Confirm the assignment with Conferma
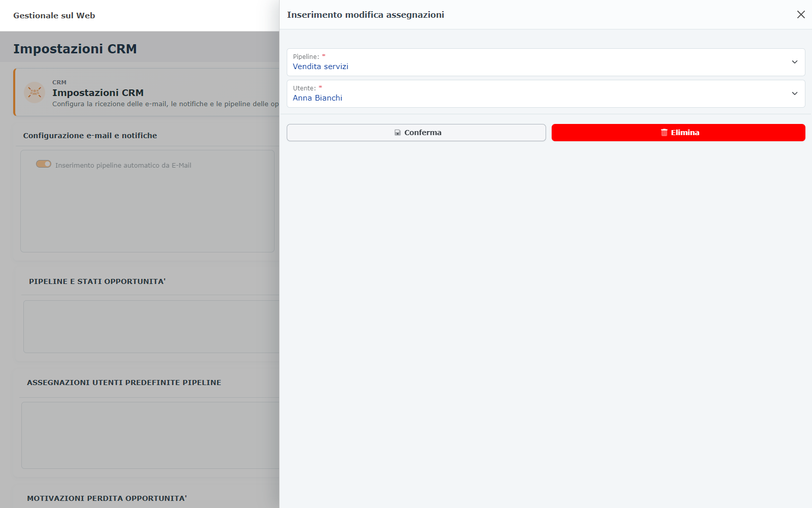812x508 pixels. (416, 133)
